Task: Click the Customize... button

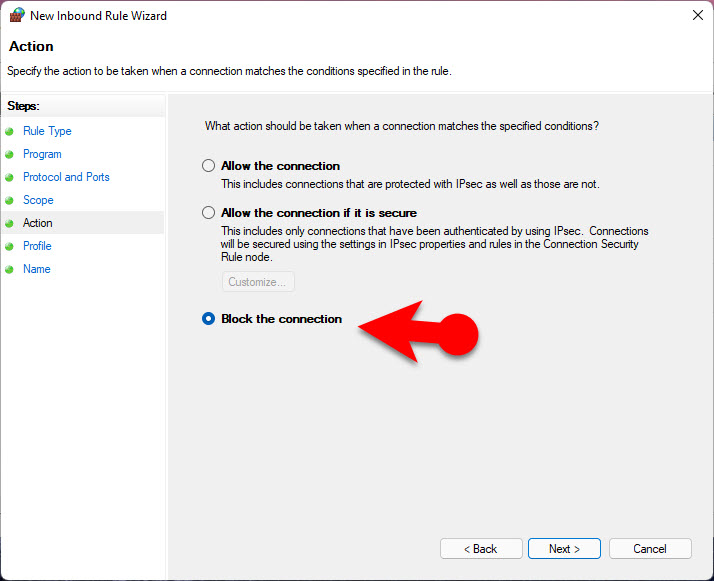Action: click(x=258, y=282)
